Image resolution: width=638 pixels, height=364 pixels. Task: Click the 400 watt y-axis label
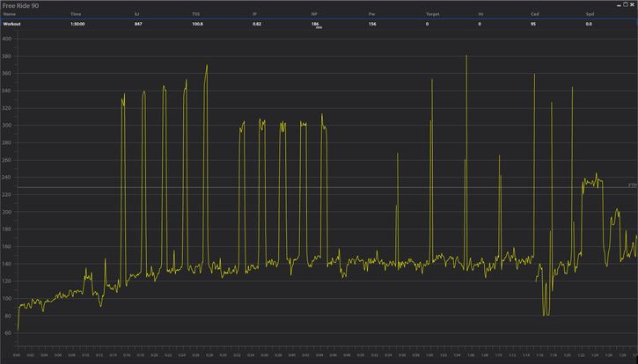pos(7,40)
